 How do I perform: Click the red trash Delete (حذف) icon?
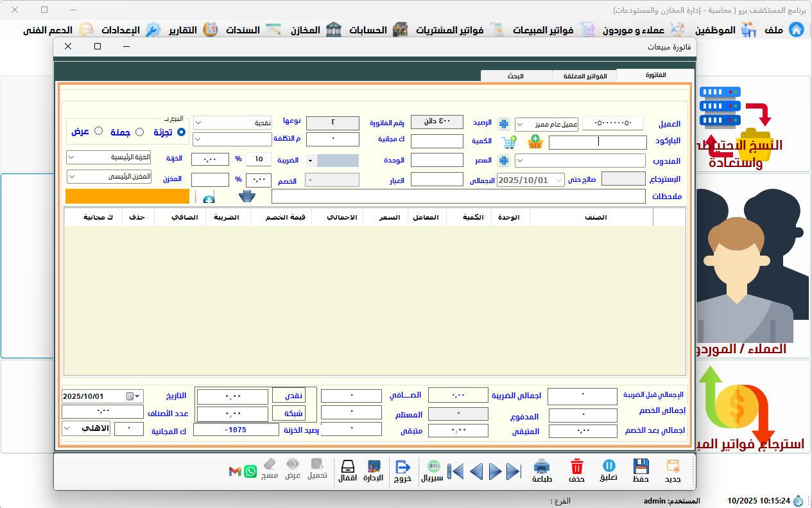tap(576, 467)
